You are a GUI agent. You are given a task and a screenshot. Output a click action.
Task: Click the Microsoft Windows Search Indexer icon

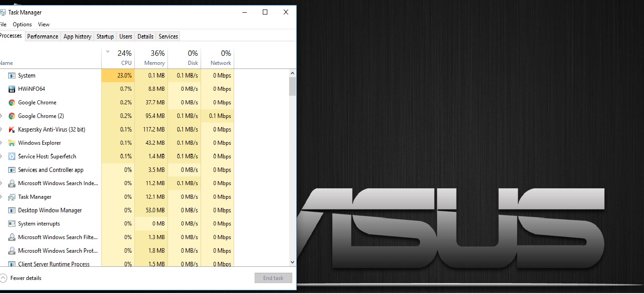tap(12, 183)
